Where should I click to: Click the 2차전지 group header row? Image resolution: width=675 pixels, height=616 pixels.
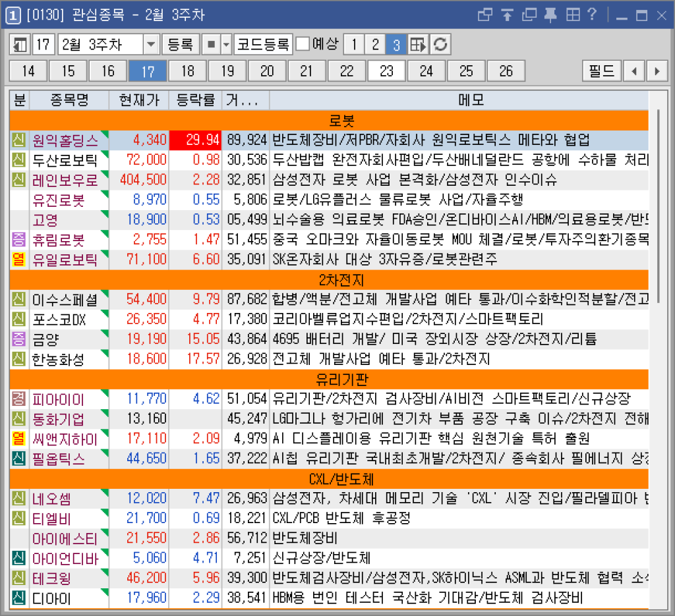[329, 279]
